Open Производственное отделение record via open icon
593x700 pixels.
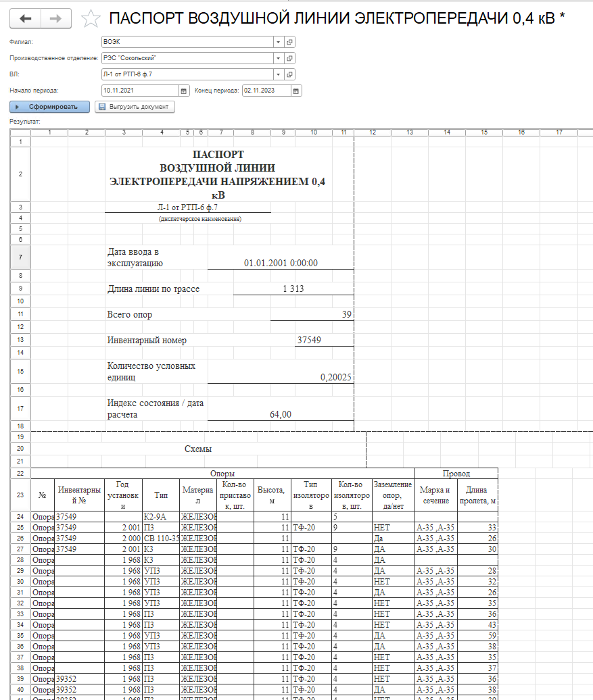[289, 58]
